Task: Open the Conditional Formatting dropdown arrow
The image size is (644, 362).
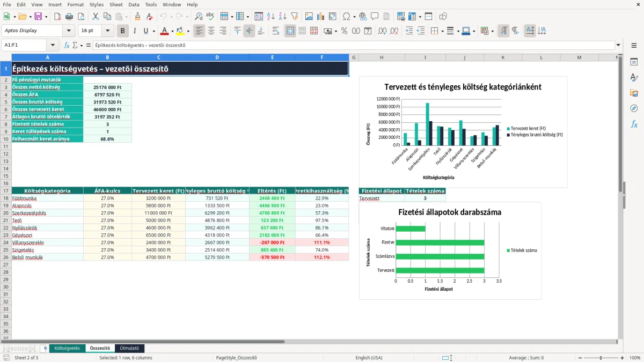Action: coord(492,31)
